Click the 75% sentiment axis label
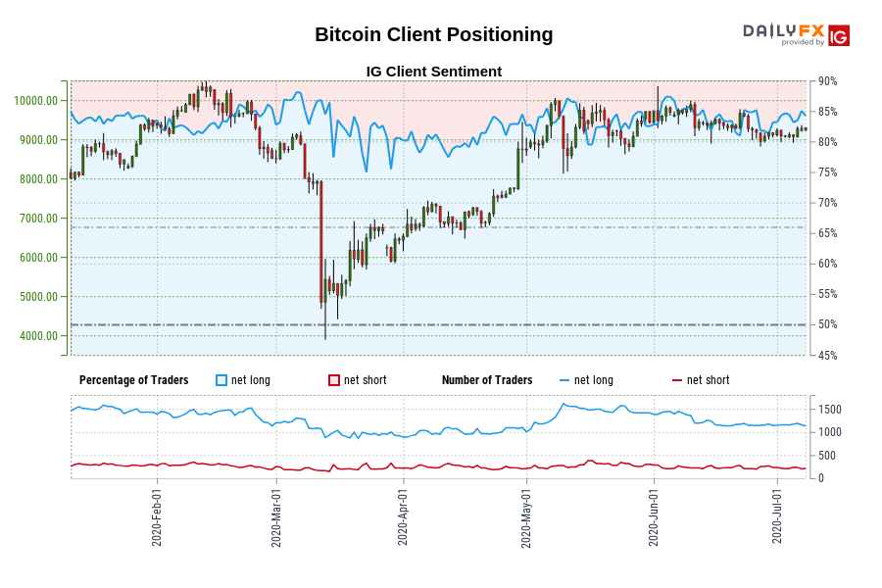The height and width of the screenshot is (588, 882). click(x=828, y=172)
